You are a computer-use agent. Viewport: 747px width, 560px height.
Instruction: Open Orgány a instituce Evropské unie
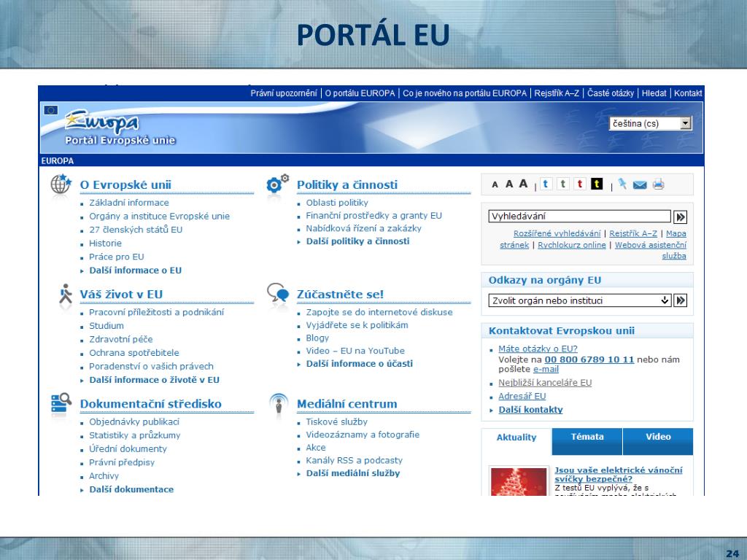tap(159, 216)
